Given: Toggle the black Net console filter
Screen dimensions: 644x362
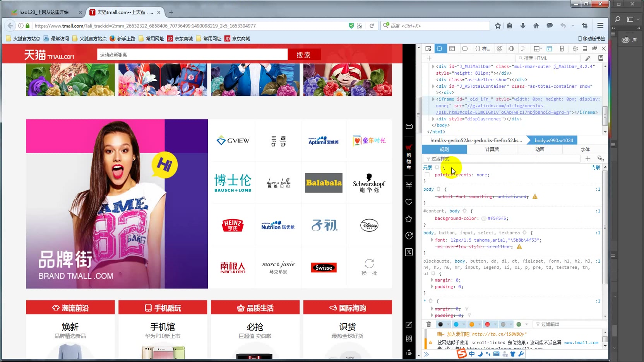Looking at the screenshot, I should 440,324.
